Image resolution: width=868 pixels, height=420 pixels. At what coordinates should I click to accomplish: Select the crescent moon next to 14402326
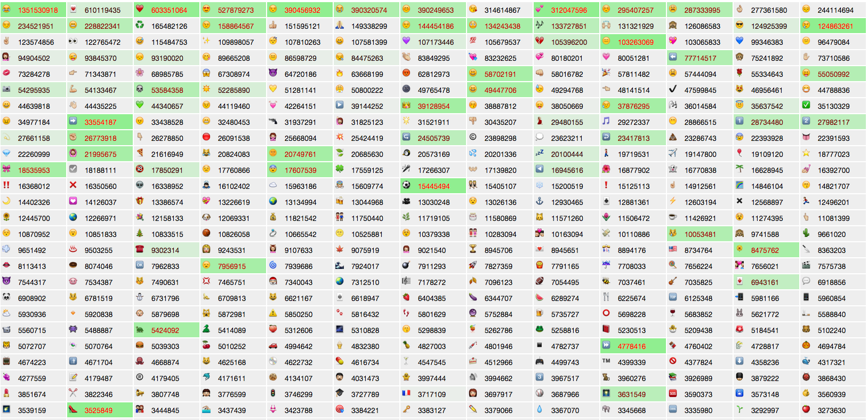6,201
